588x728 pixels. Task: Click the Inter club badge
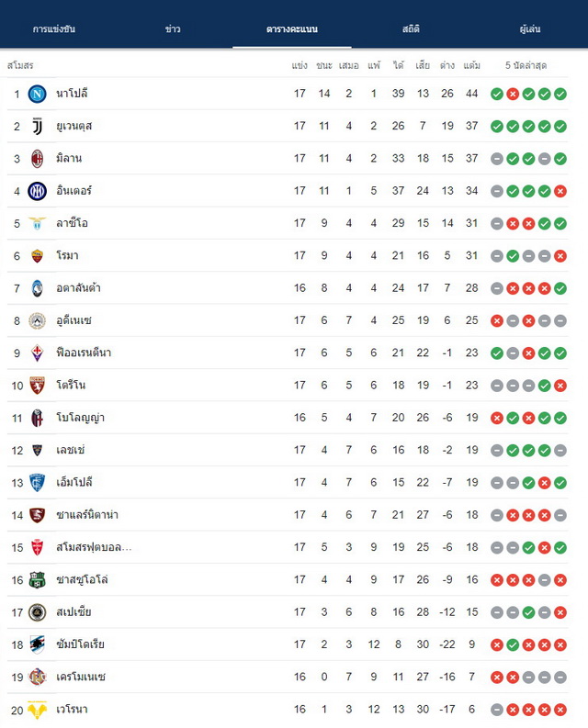(x=37, y=191)
